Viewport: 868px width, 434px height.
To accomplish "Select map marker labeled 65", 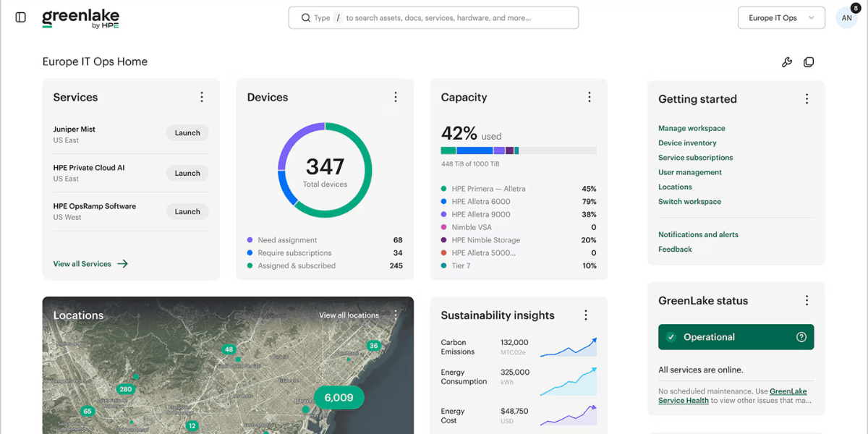I will 88,411.
